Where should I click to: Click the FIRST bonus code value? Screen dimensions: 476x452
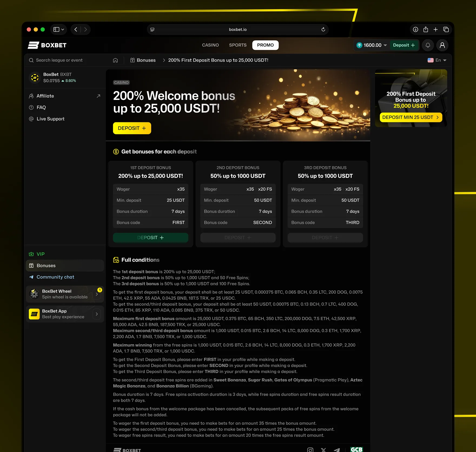pos(178,222)
